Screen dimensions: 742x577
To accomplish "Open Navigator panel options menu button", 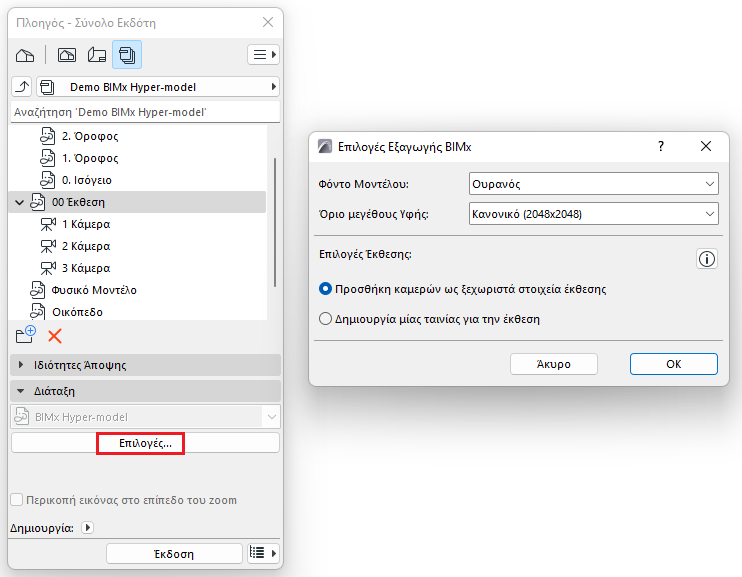I will point(263,54).
